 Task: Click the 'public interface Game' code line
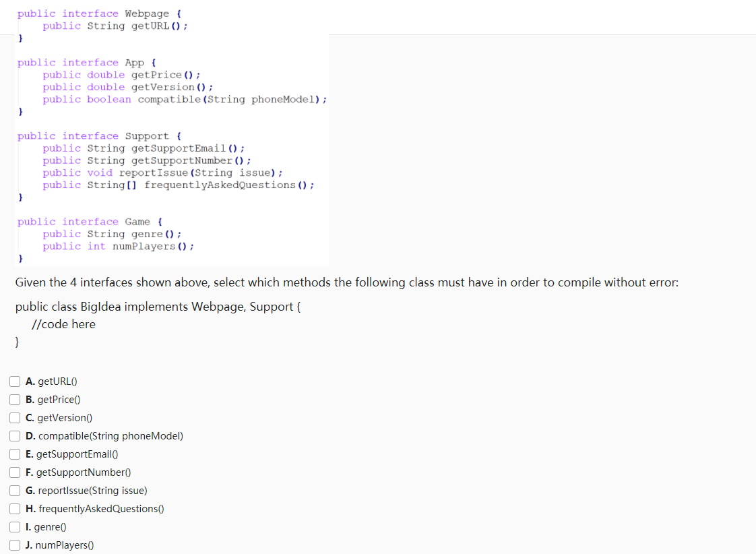[x=90, y=222]
